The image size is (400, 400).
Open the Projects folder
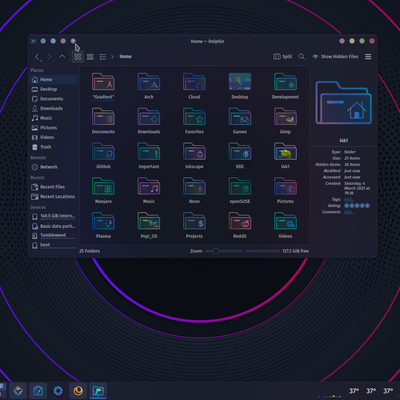click(194, 225)
